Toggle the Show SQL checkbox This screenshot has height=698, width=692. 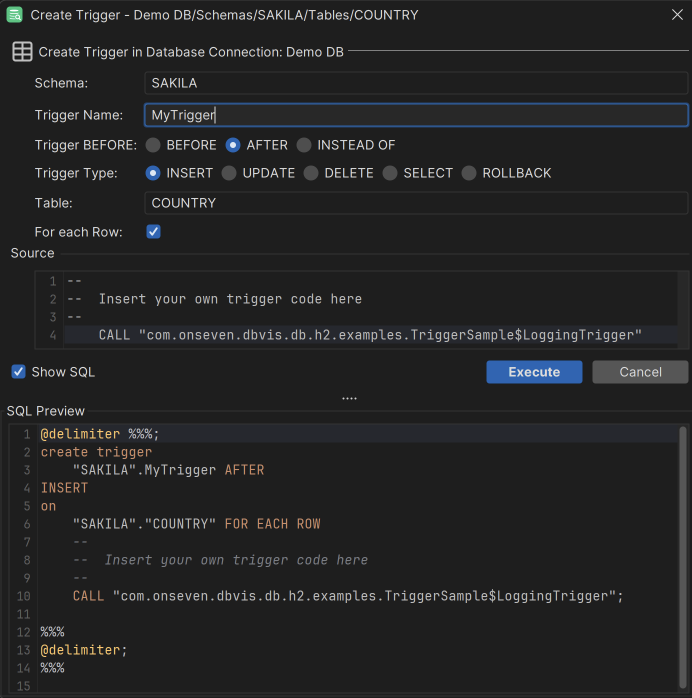pos(18,372)
